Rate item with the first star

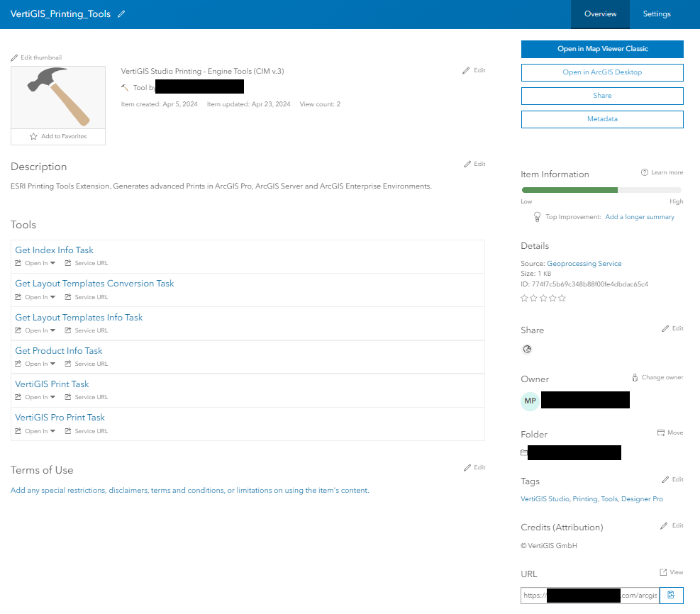click(x=524, y=298)
